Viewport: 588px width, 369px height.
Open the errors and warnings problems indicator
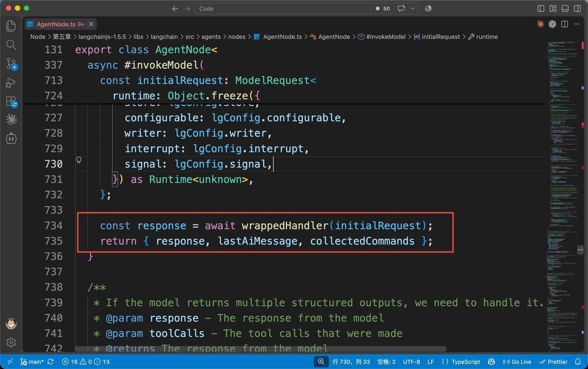[x=86, y=362]
